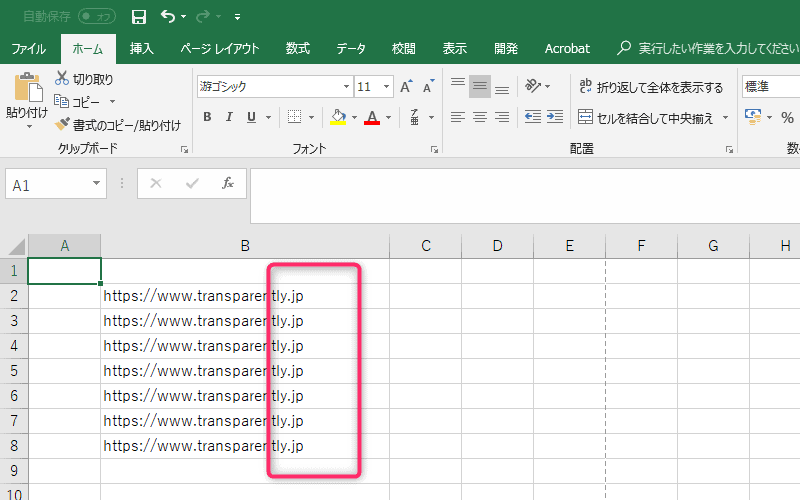Click the middle align icon
800x500 pixels.
click(480, 86)
